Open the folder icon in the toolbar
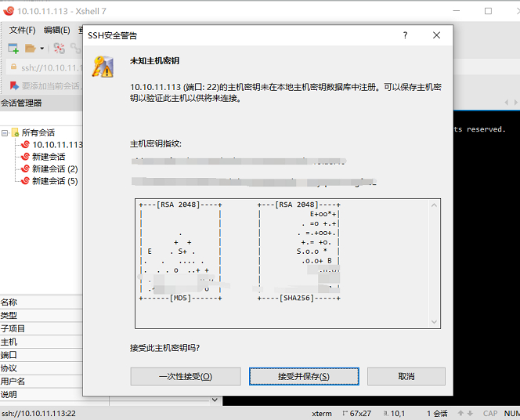Screen dimensions: 520x420 point(31,49)
